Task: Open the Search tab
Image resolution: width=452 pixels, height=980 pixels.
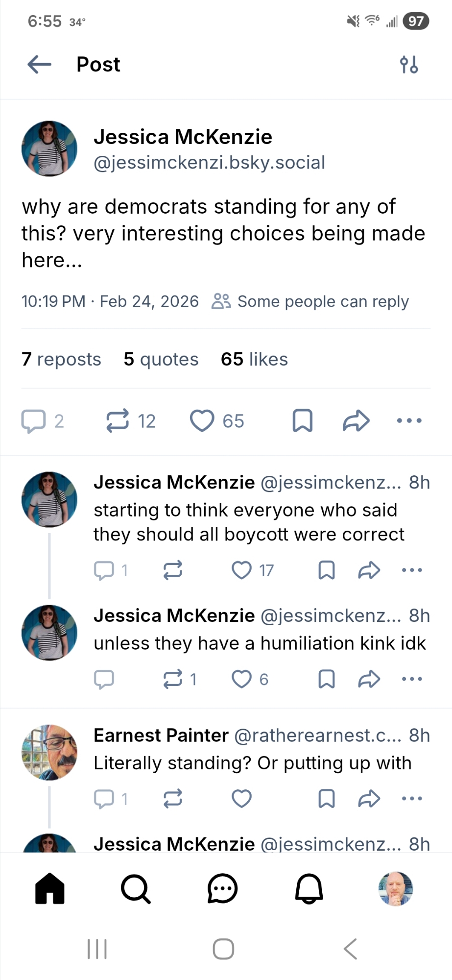Action: [136, 888]
